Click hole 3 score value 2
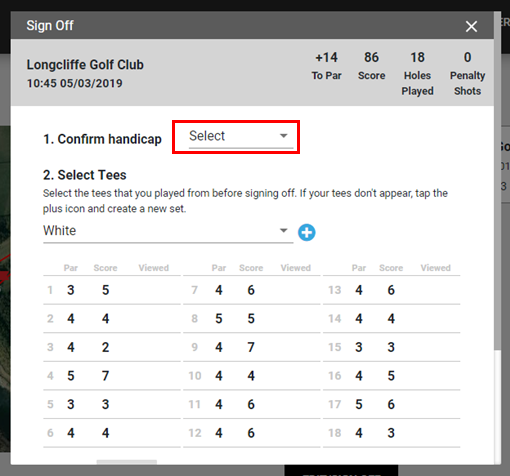The height and width of the screenshot is (476, 510). [105, 347]
